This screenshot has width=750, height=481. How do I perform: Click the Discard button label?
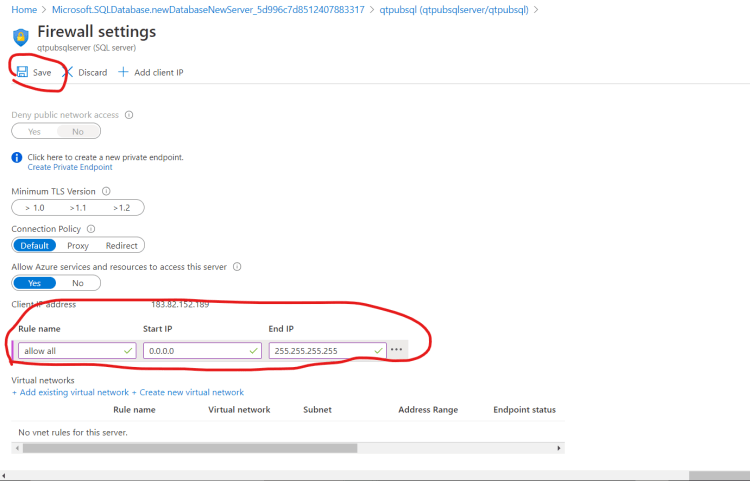pyautogui.click(x=93, y=73)
